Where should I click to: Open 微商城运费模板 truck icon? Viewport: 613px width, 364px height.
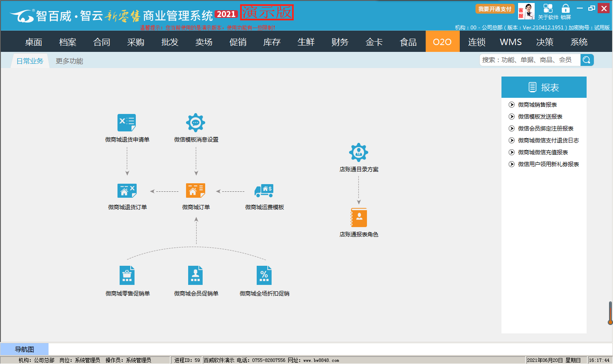[264, 191]
